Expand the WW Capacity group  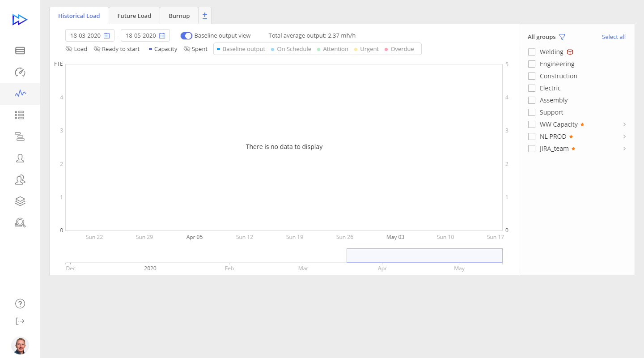tap(624, 124)
